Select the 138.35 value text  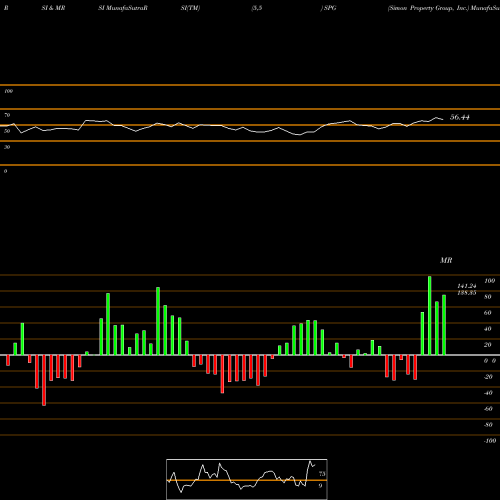point(467,293)
